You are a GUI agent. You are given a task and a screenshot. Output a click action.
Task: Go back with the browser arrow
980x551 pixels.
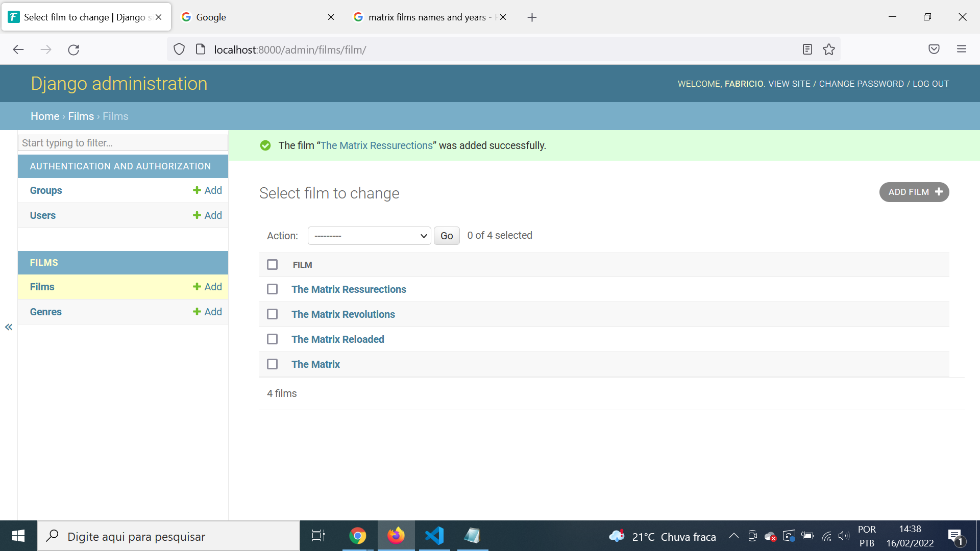click(18, 49)
